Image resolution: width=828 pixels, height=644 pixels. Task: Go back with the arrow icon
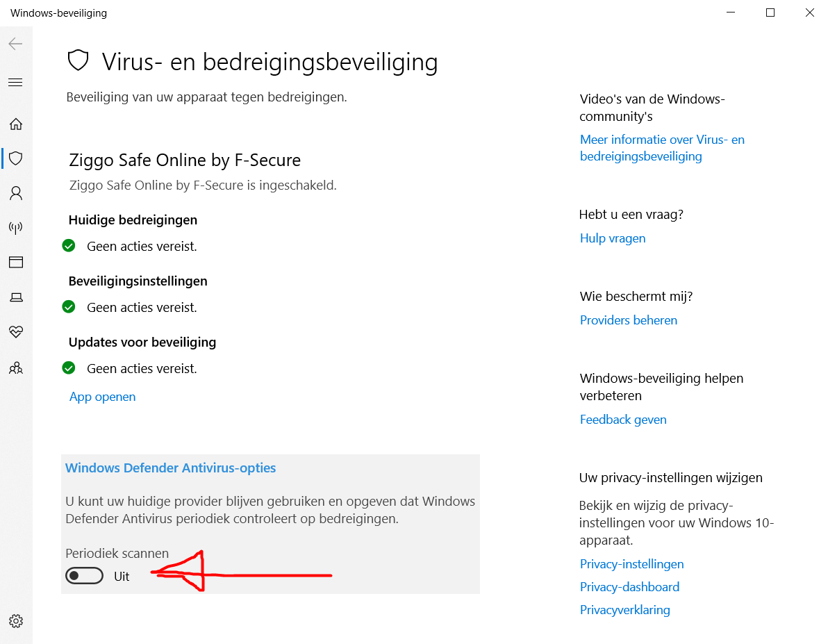point(16,44)
